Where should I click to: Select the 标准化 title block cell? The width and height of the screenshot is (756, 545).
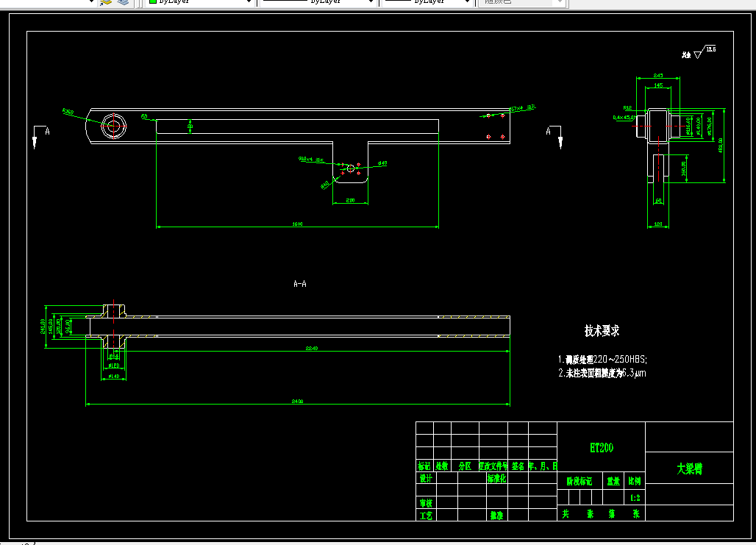click(x=496, y=479)
